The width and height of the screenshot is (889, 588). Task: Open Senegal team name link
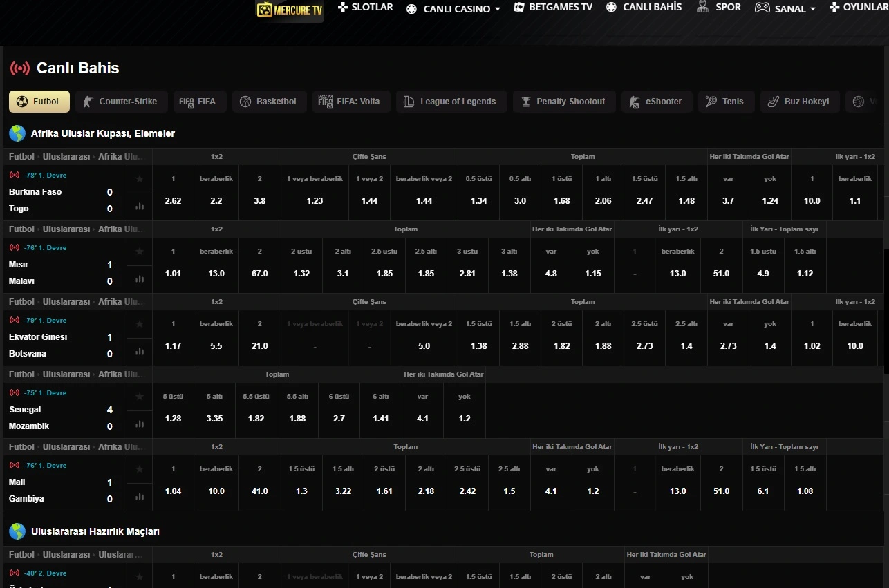coord(25,410)
